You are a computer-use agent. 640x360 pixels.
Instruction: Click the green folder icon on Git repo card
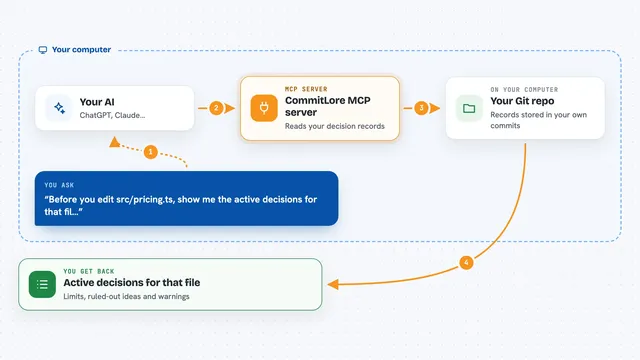pyautogui.click(x=469, y=108)
